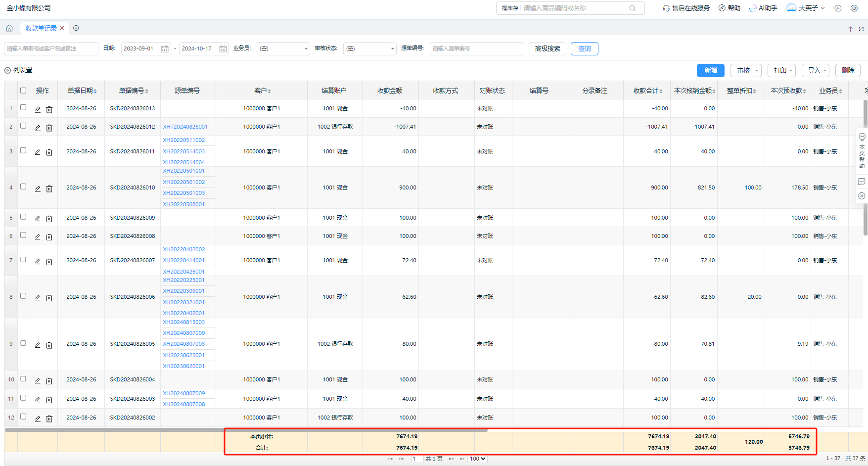Delete record SKD20240826010 with trash icon

(x=49, y=188)
